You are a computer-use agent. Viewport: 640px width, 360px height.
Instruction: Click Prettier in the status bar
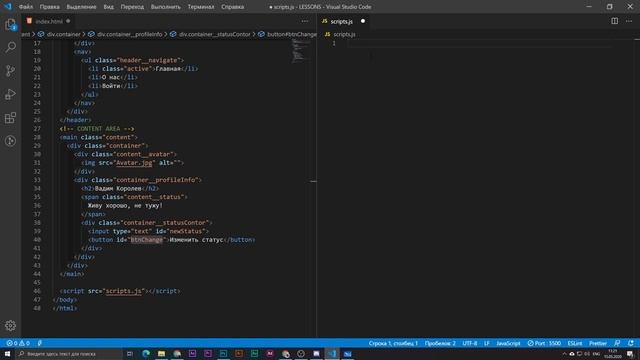598,343
